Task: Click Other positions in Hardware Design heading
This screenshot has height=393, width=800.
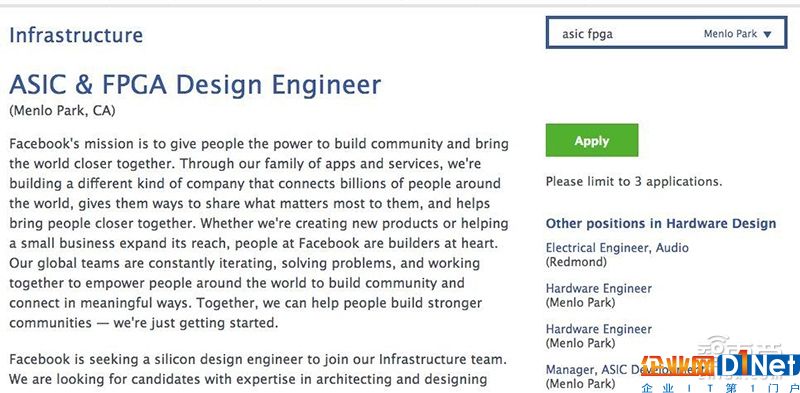Action: [x=661, y=224]
